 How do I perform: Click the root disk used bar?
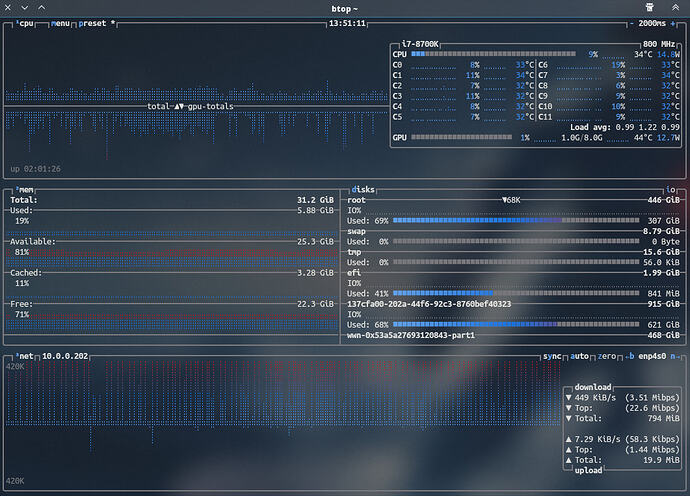514,220
